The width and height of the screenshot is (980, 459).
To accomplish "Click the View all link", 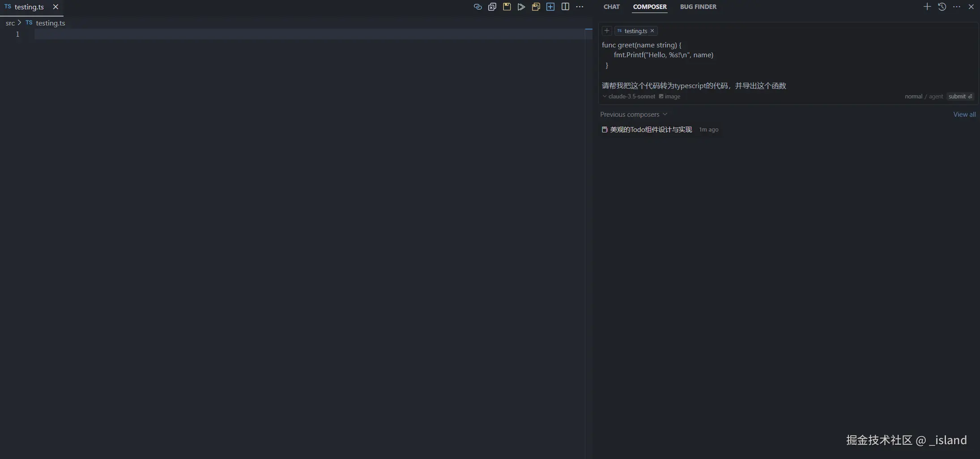I will coord(964,115).
